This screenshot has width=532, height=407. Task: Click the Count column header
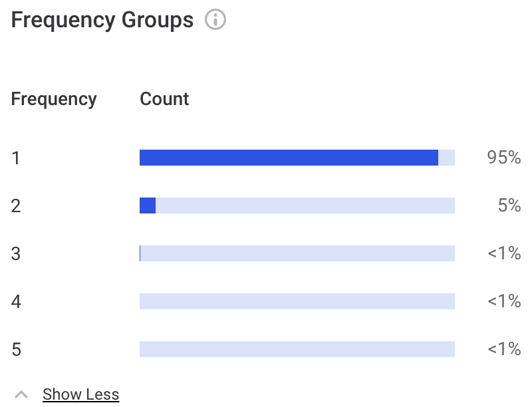coord(164,98)
